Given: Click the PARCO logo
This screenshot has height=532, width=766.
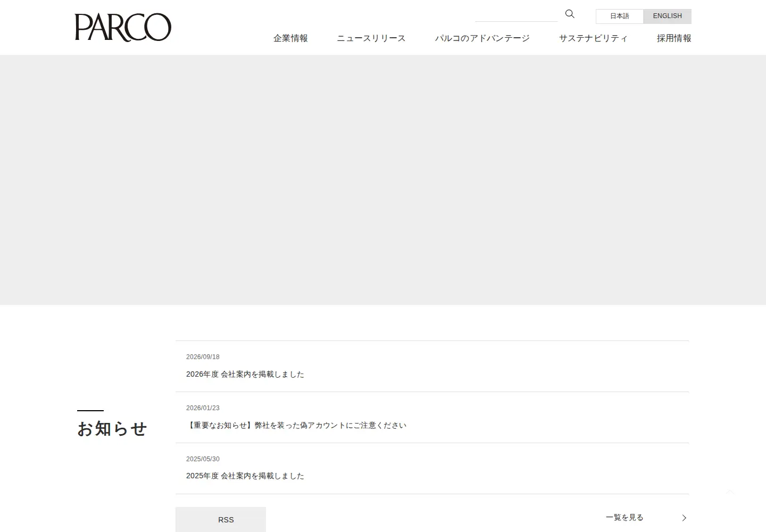Looking at the screenshot, I should pyautogui.click(x=123, y=27).
